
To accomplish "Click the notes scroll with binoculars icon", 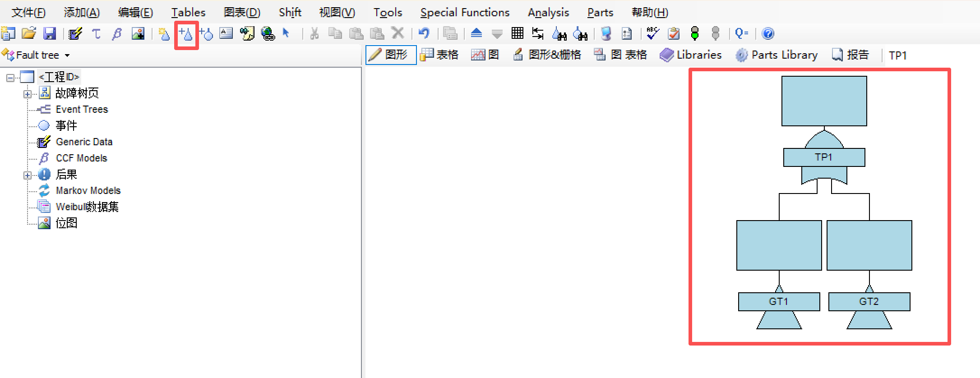I will [247, 33].
